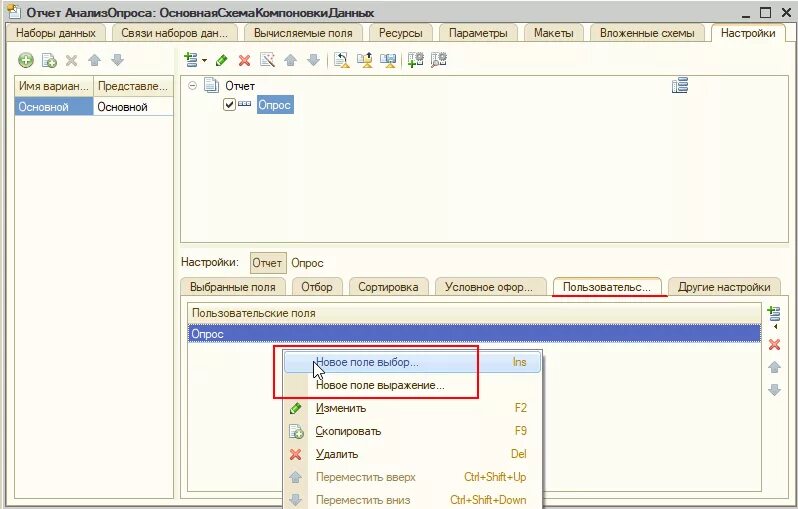Open the Условное оформление settings tab
Screen dimensions: 798x509
(489, 287)
